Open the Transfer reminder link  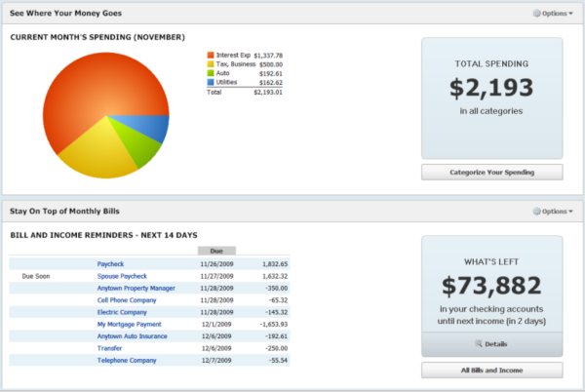[x=109, y=348]
